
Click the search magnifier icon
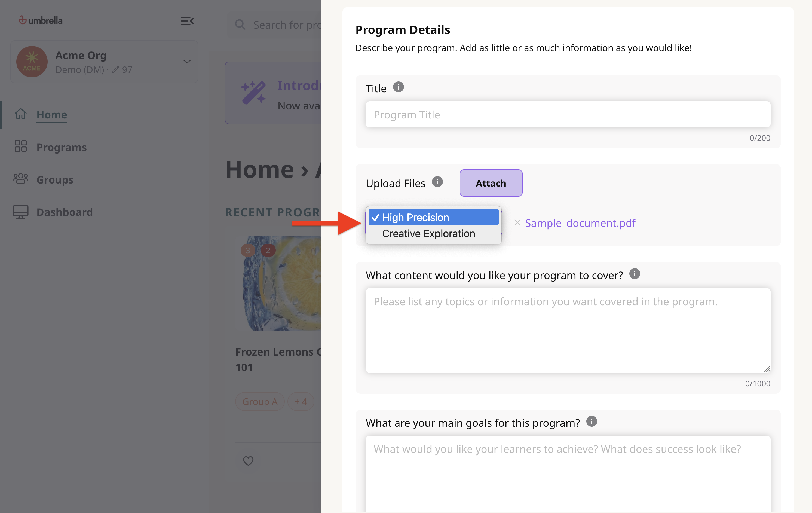pyautogui.click(x=240, y=25)
